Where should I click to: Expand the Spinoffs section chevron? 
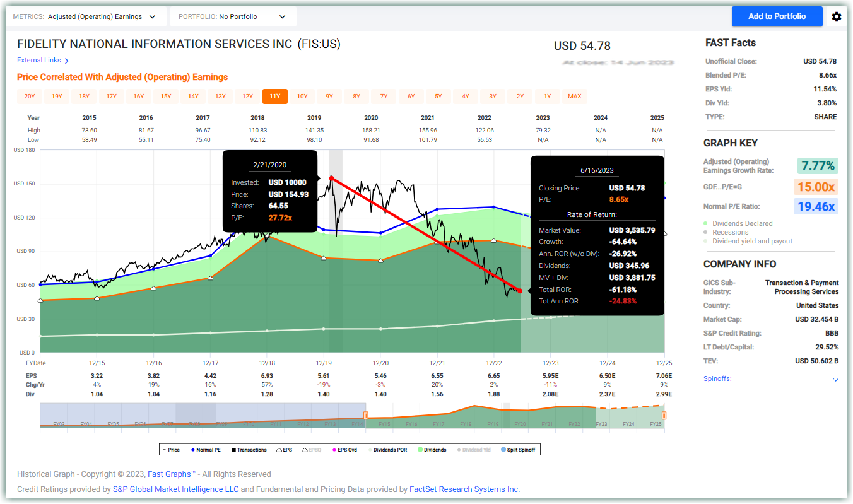(835, 379)
